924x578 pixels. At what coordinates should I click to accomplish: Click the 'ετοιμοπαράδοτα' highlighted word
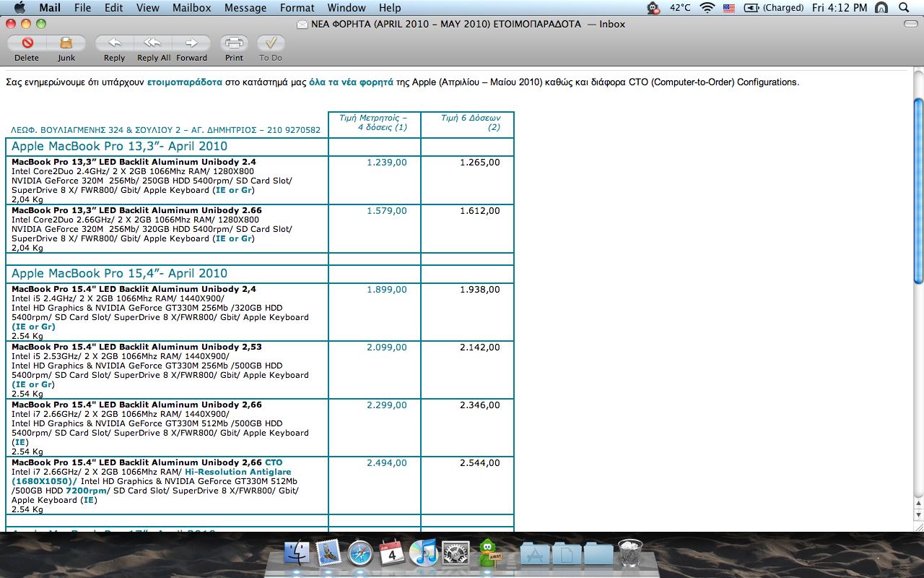(185, 82)
